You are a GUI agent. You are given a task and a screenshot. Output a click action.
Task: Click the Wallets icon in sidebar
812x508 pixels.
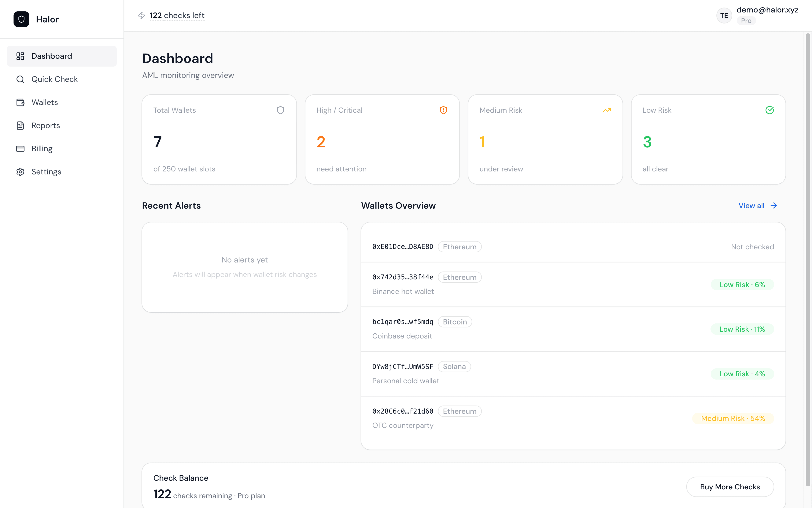point(20,102)
